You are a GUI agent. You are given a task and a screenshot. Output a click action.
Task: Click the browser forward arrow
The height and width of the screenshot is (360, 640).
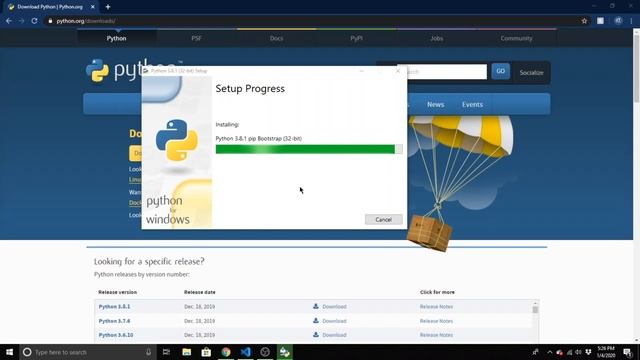[21, 21]
